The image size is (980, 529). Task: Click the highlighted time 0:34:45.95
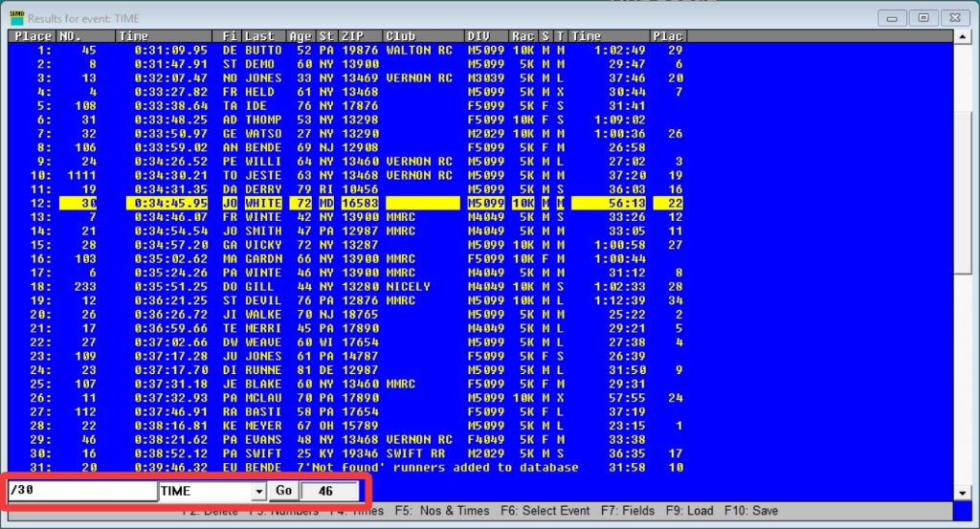point(168,203)
